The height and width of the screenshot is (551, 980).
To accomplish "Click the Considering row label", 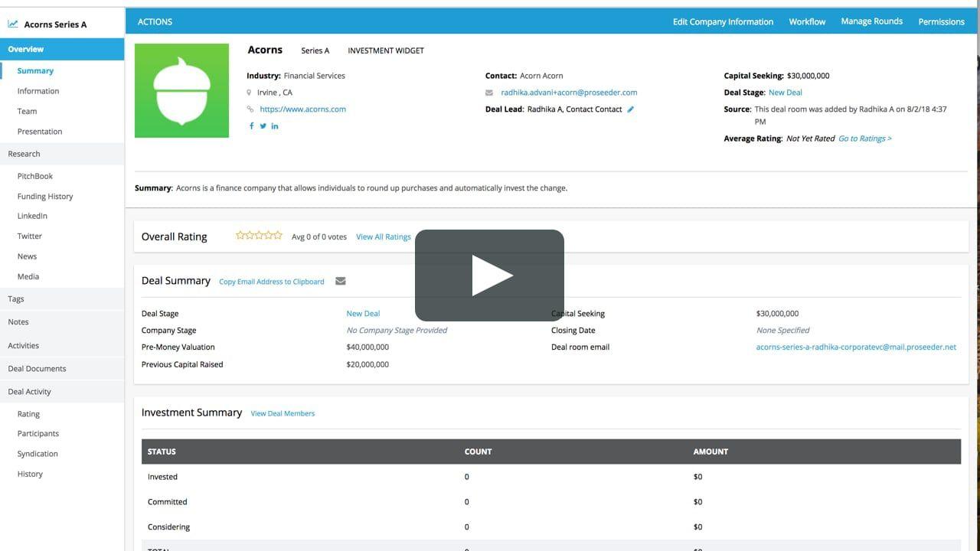I will pos(168,527).
